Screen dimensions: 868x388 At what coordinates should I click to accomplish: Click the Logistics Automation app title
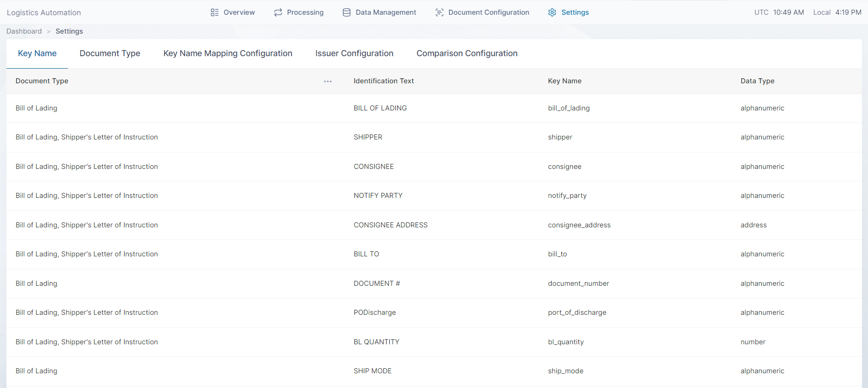(44, 13)
